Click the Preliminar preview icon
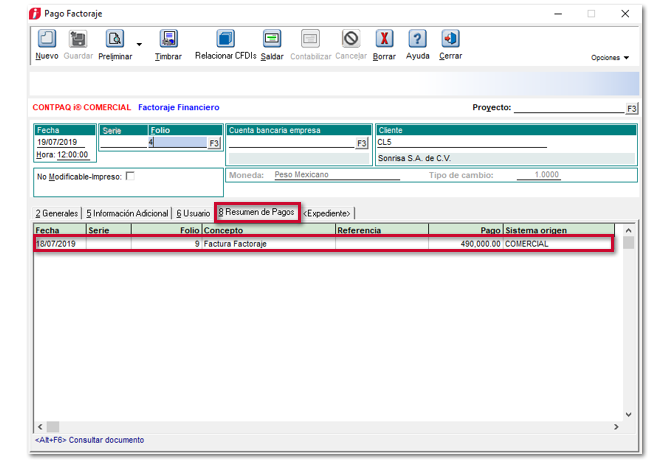Screen dimensions: 651x463 [115, 40]
